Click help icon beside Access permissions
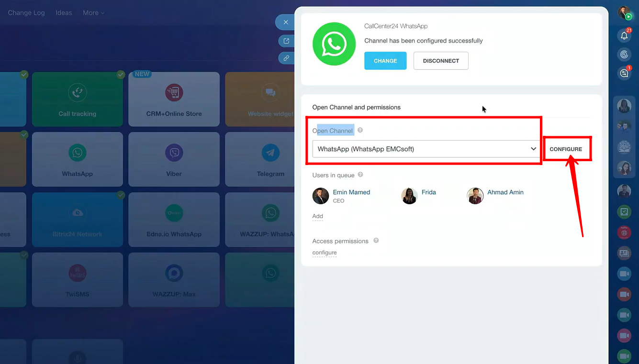Screen dimensions: 639x364 tap(376, 241)
